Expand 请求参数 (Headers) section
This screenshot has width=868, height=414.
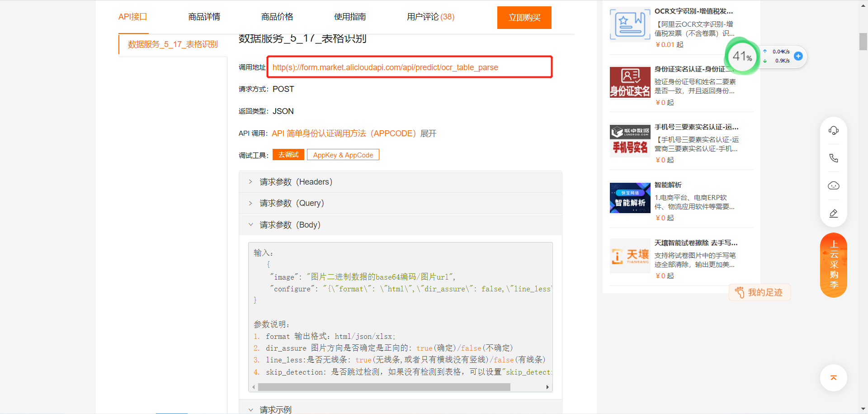(x=401, y=182)
